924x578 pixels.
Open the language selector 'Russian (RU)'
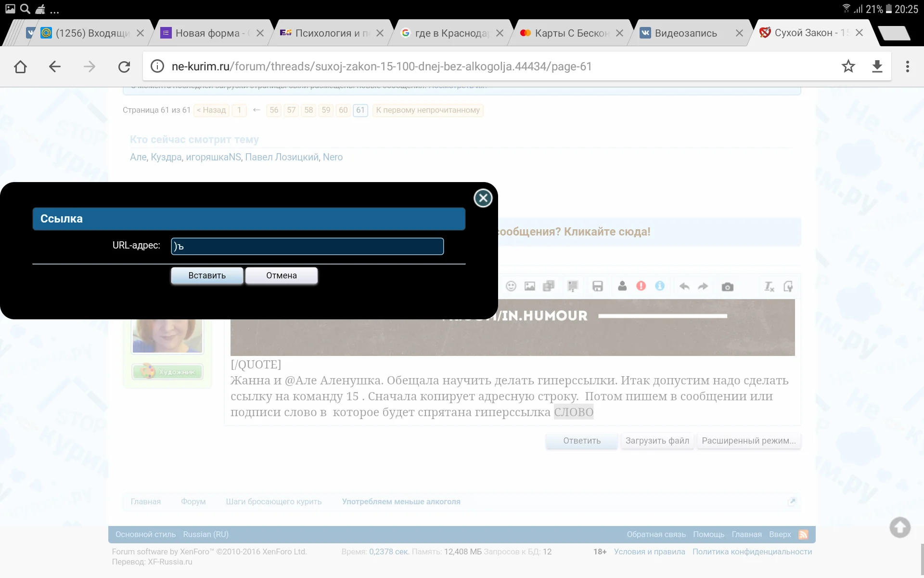(x=205, y=534)
